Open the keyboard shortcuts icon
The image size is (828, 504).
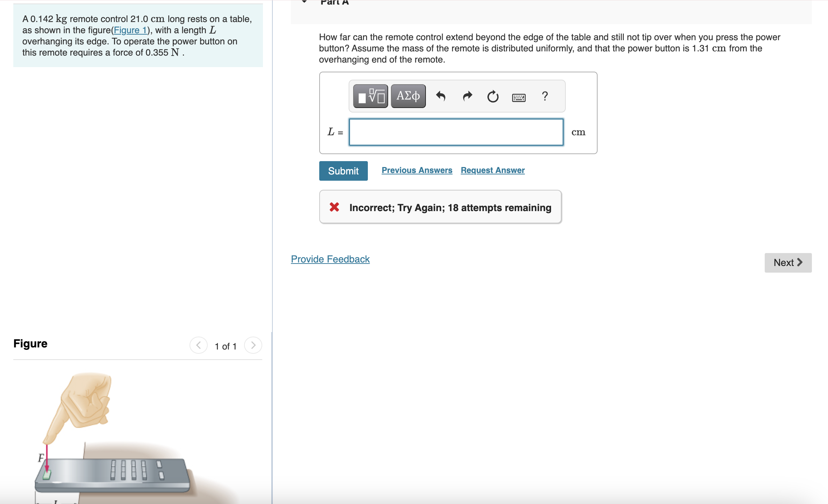pyautogui.click(x=519, y=98)
